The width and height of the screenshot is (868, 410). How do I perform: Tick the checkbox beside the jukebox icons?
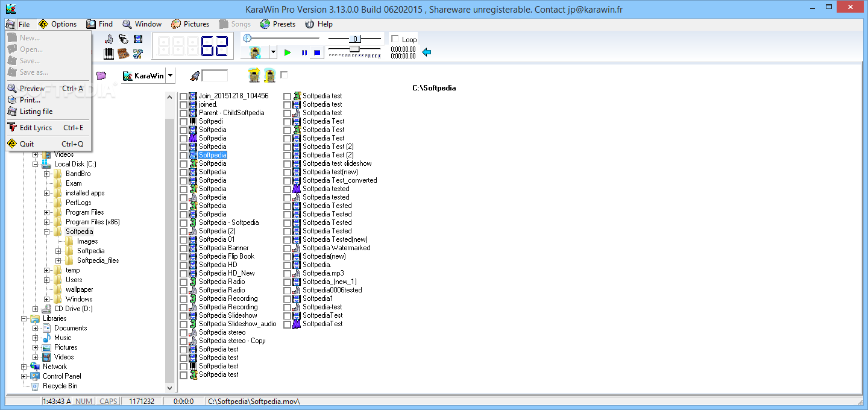pos(284,75)
